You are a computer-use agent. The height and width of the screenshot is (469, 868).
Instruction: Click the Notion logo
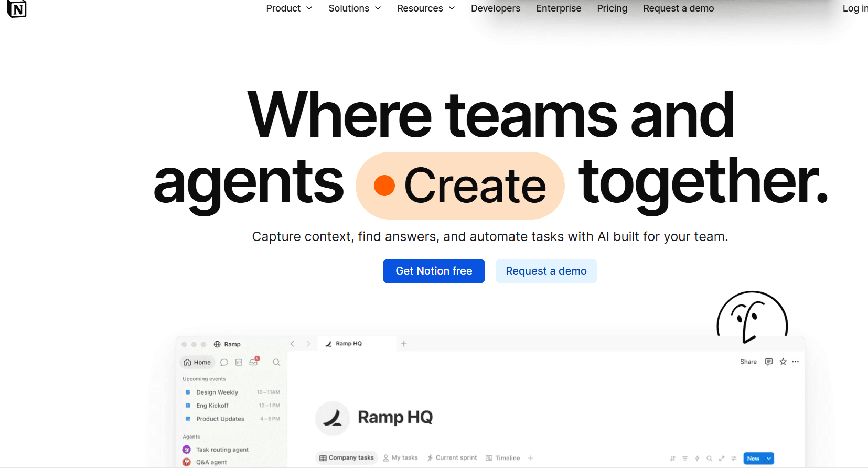pos(17,9)
